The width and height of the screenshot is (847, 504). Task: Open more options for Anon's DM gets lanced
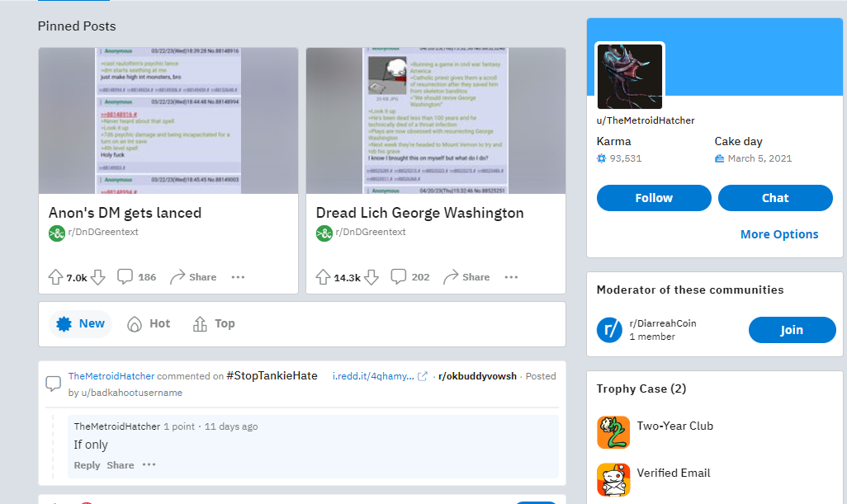click(x=238, y=277)
